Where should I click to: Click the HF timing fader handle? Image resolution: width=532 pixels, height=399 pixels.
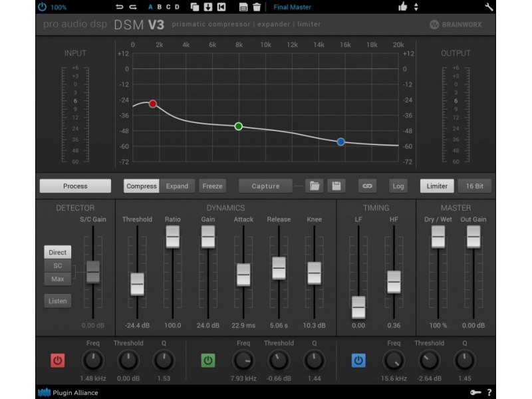394,281
